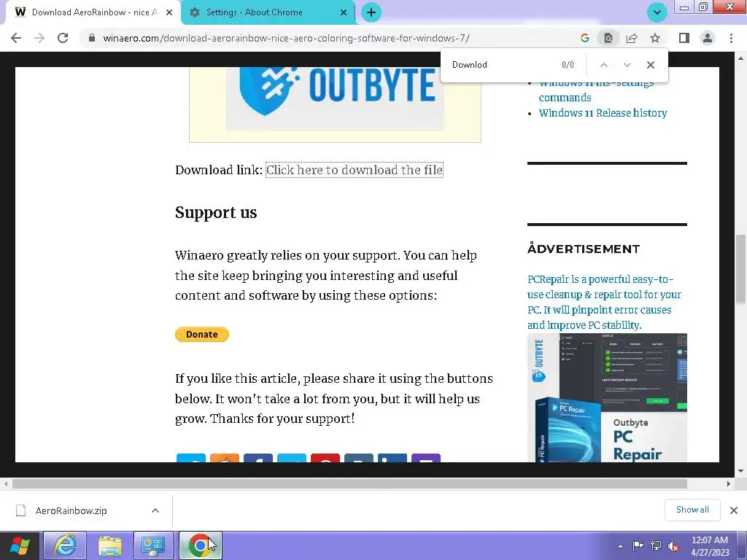Close the Settings - About Chrome tab

tap(344, 12)
